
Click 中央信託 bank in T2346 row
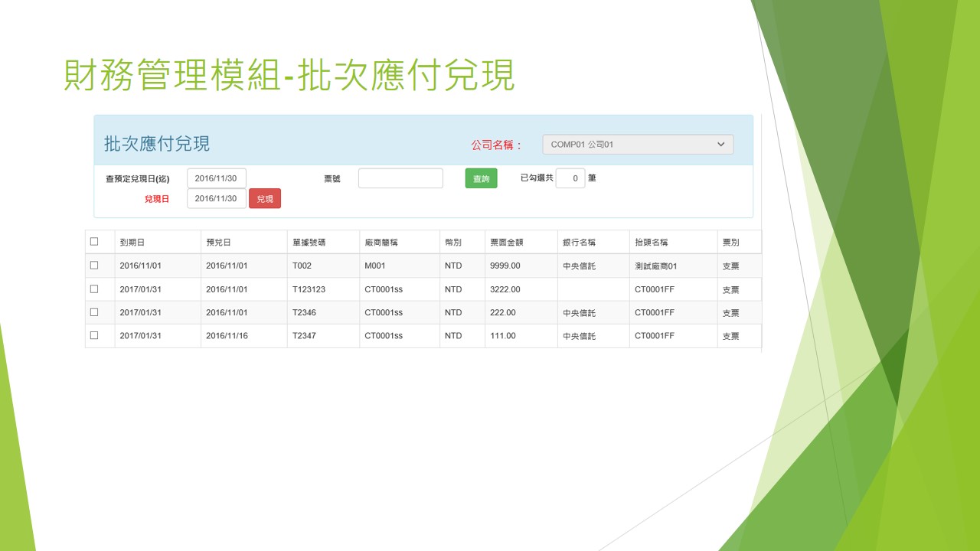579,313
